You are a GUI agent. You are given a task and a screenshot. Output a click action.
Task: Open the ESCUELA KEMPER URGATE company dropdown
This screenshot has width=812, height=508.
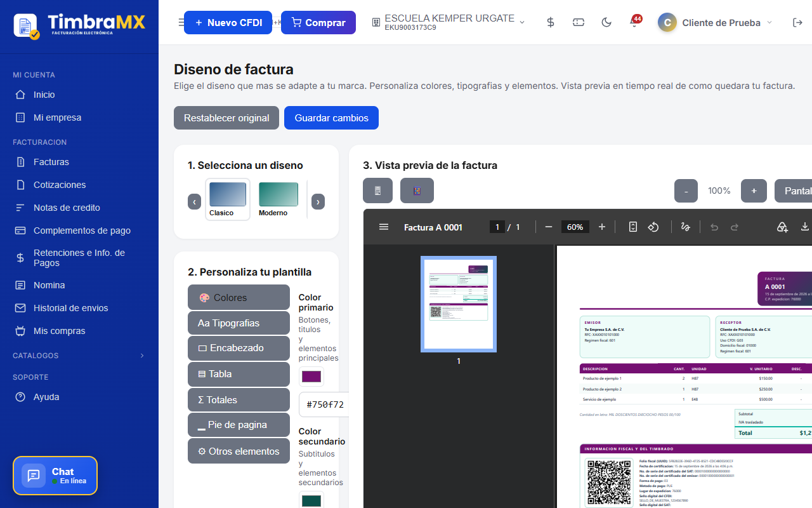(449, 22)
